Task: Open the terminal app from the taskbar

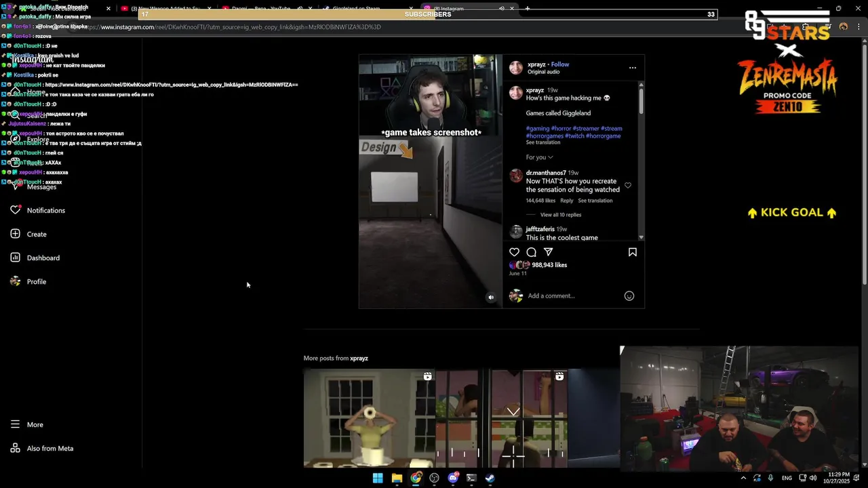Action: click(x=471, y=478)
